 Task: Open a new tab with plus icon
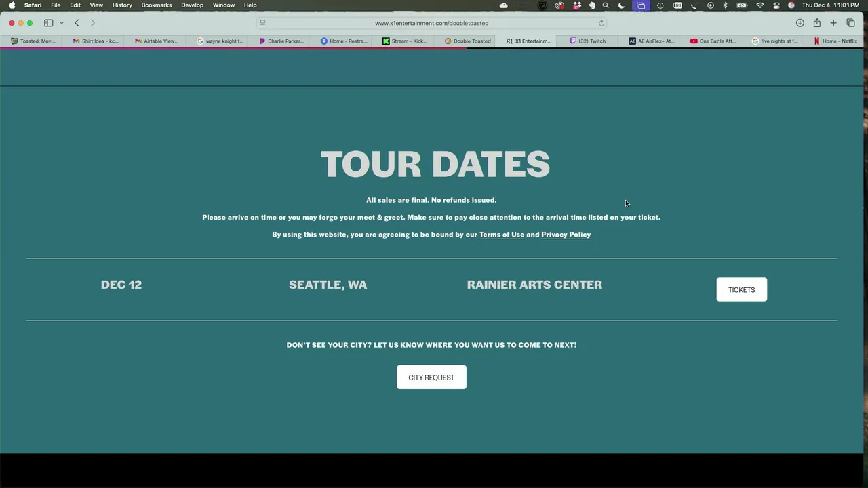coord(833,23)
